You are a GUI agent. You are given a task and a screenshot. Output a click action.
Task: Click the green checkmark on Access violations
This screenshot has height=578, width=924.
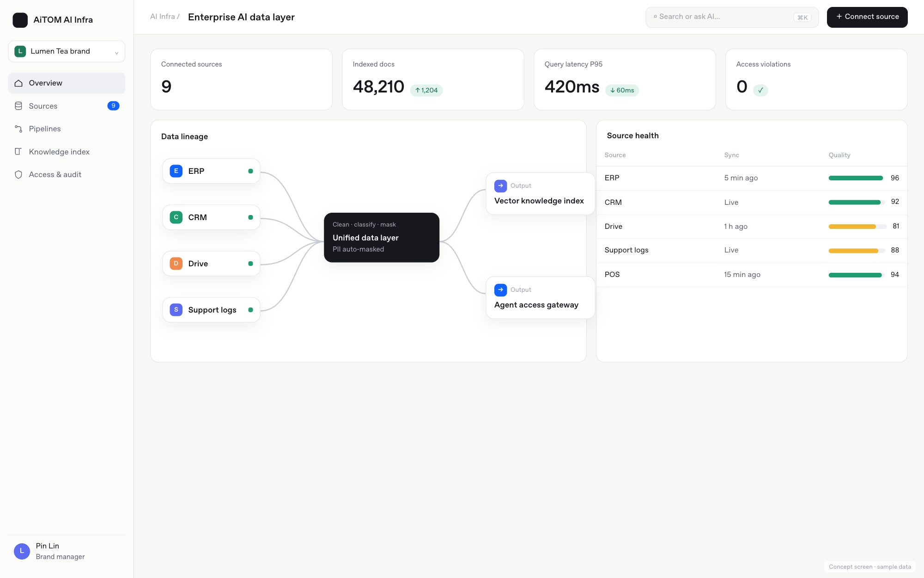tap(760, 90)
